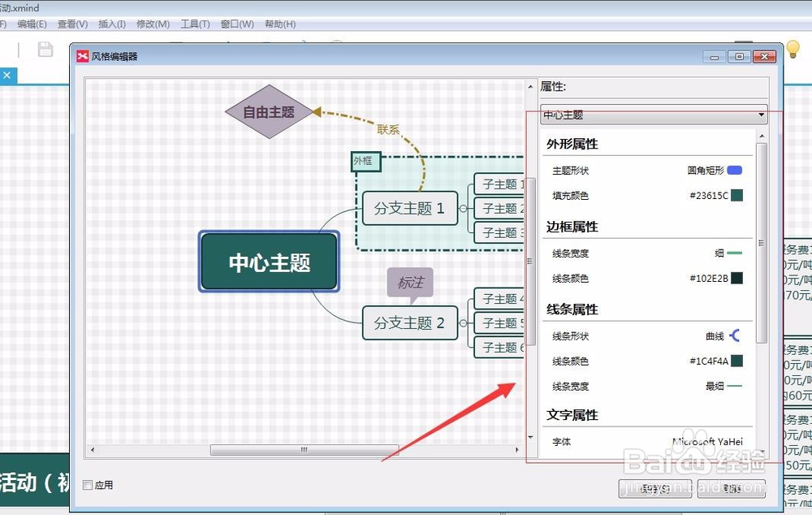This screenshot has width=812, height=515.
Task: Click the rounded rectangle theme shape icon
Action: pyautogui.click(x=733, y=170)
